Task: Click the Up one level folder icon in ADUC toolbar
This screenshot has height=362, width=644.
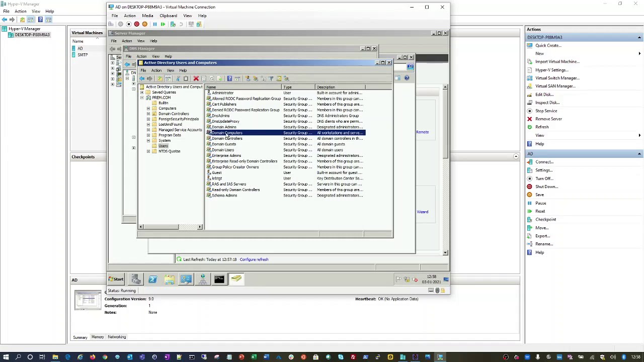Action: click(x=160, y=78)
